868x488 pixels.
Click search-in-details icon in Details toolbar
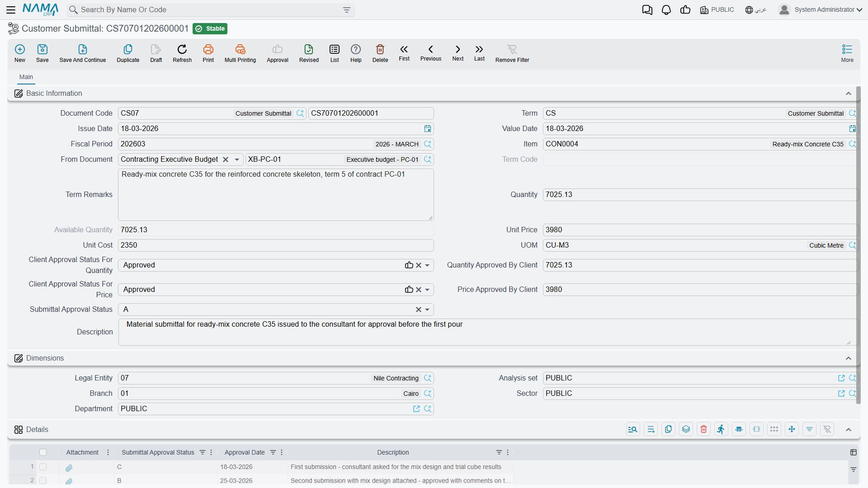coord(633,429)
